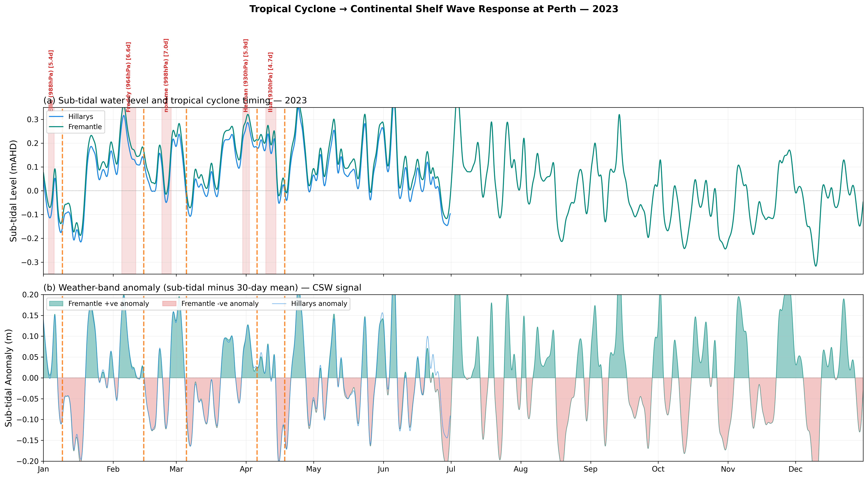The width and height of the screenshot is (868, 478).
Task: Click the 'Feb' x-axis tick label
Action: pyautogui.click(x=113, y=469)
